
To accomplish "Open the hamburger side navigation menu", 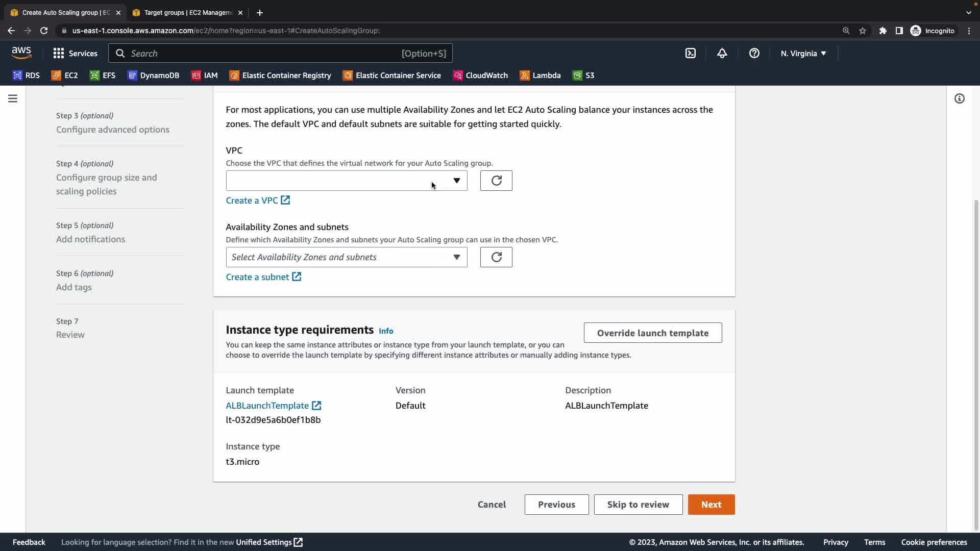I will 13,98.
